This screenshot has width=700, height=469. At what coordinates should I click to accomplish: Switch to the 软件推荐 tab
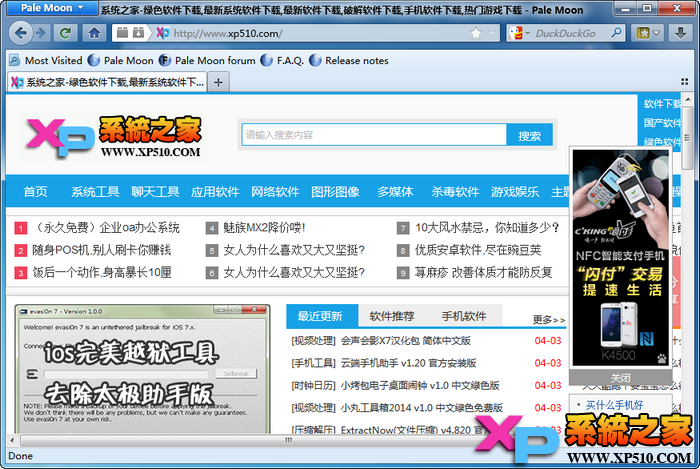392,316
